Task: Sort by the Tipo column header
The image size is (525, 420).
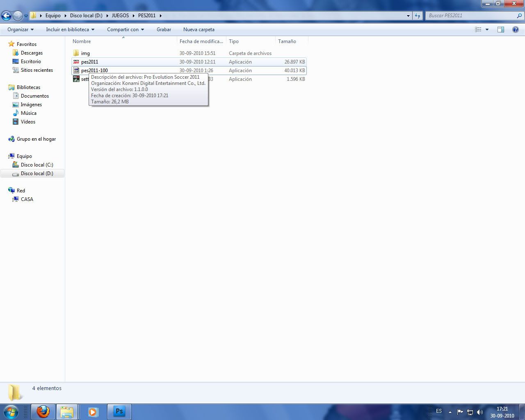Action: click(x=251, y=41)
